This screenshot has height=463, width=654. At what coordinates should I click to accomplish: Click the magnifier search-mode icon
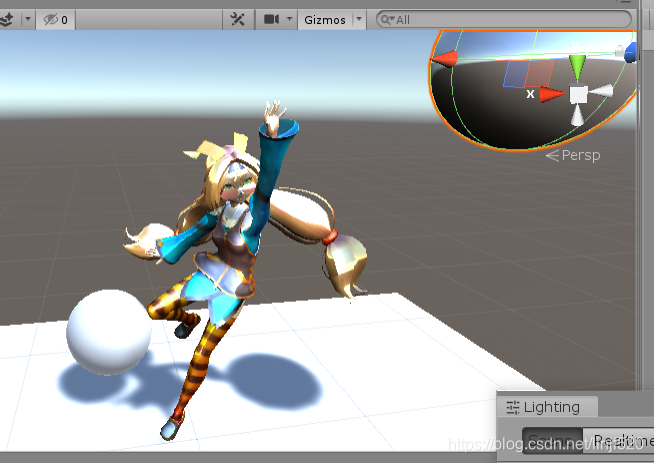click(x=387, y=20)
